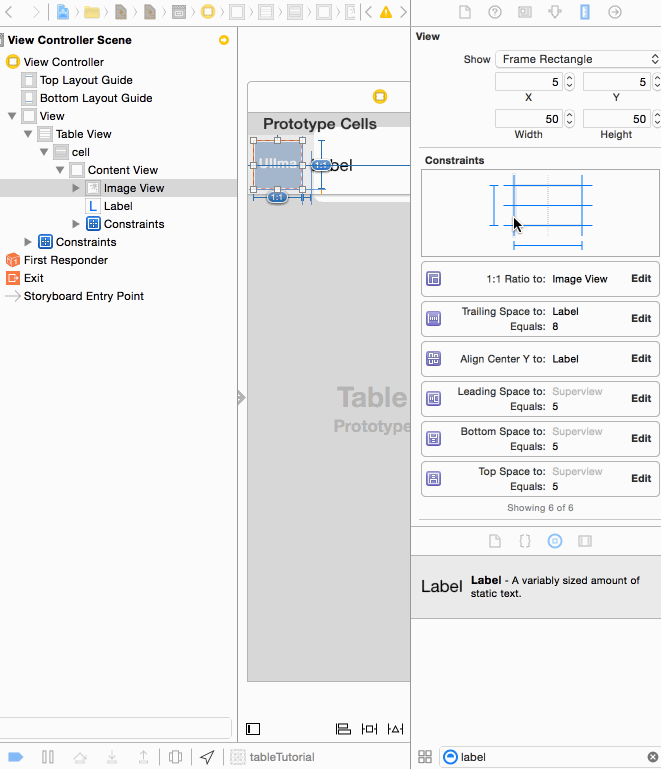661x769 pixels.
Task: Select the Object library icon
Action: (555, 541)
